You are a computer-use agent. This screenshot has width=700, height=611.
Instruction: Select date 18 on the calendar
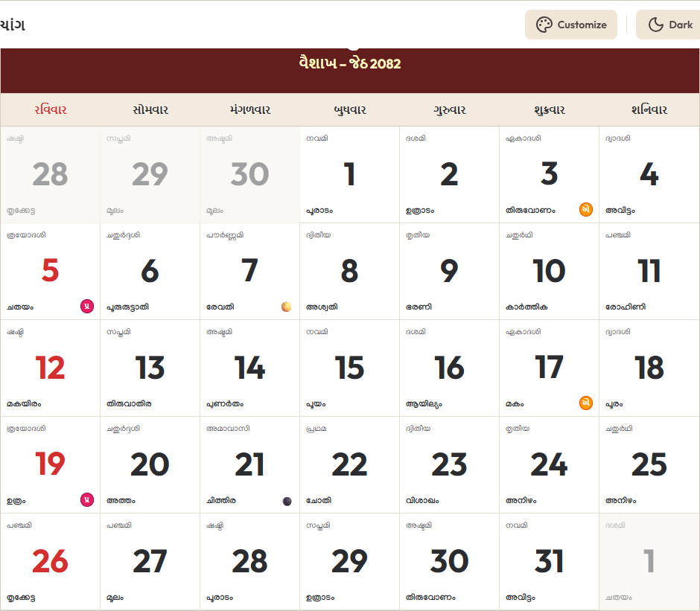tap(649, 368)
